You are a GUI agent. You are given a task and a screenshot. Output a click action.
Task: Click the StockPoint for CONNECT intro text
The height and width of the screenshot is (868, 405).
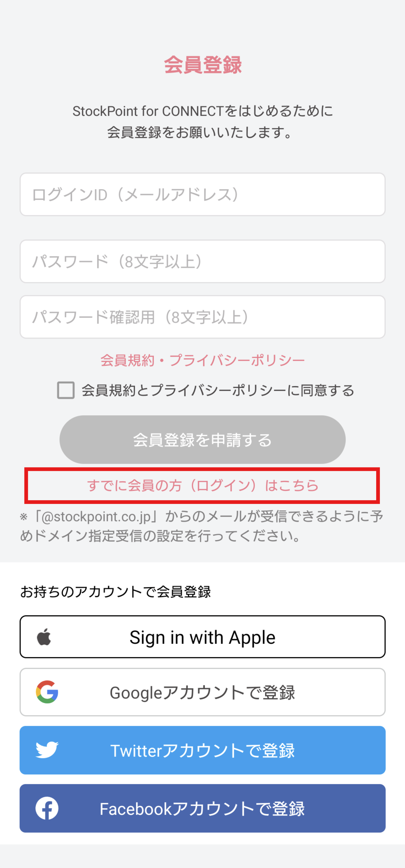coord(203,122)
